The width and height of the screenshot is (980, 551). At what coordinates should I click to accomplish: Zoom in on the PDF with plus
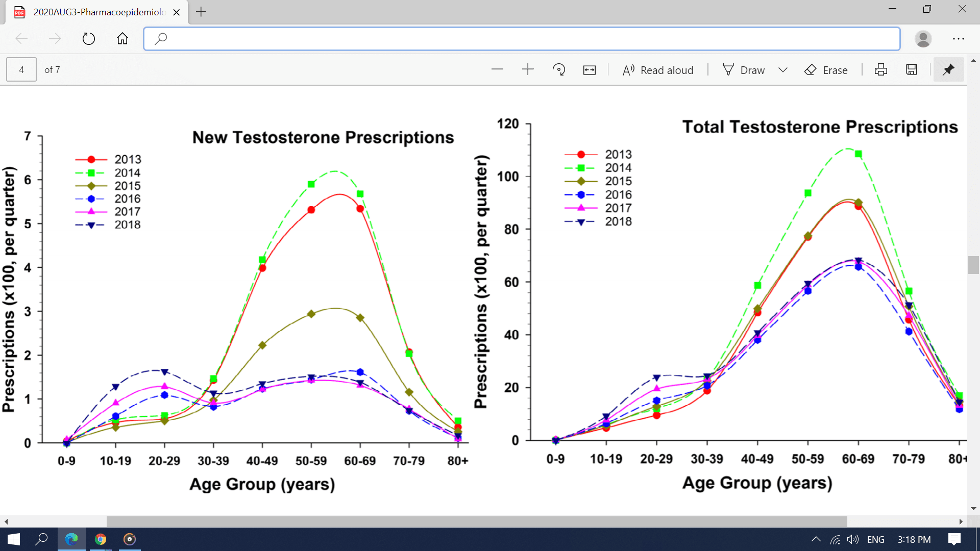pyautogui.click(x=528, y=70)
